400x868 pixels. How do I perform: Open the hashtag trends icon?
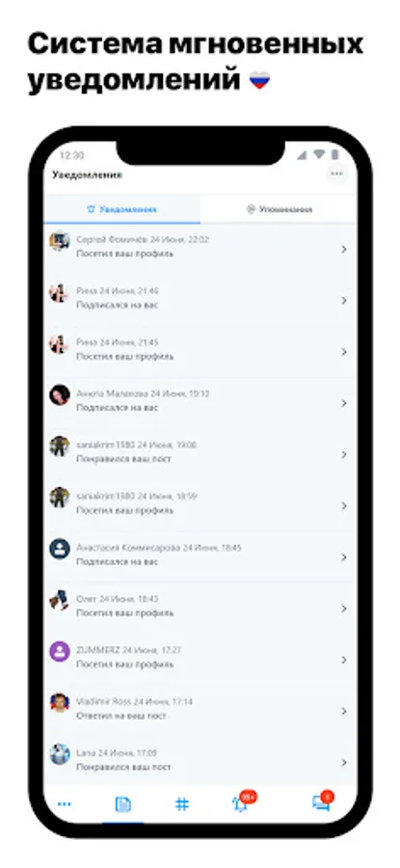tap(181, 804)
